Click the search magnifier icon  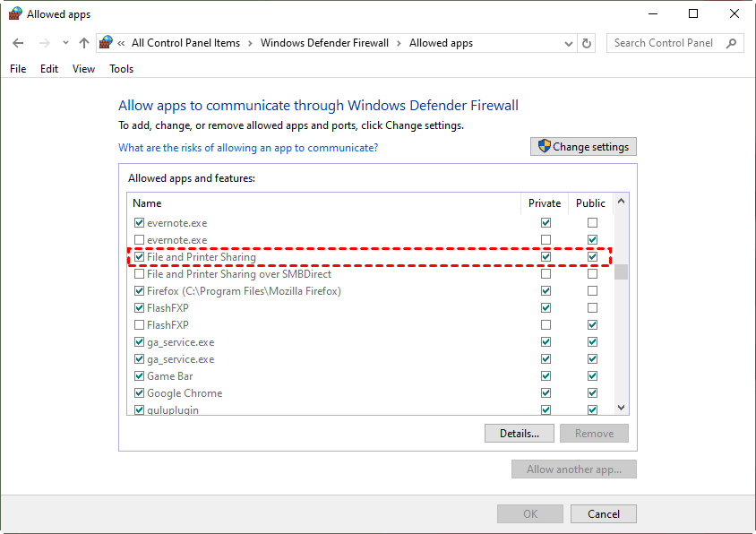pos(732,43)
